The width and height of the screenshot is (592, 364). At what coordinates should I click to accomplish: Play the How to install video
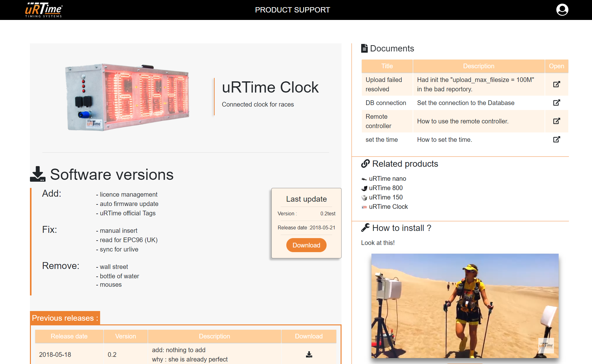(x=465, y=306)
